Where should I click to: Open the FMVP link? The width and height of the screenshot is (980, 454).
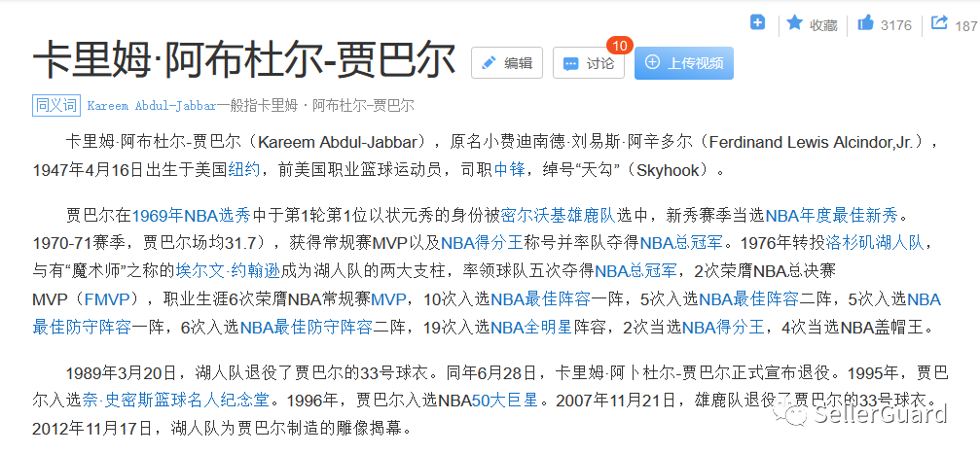(107, 299)
